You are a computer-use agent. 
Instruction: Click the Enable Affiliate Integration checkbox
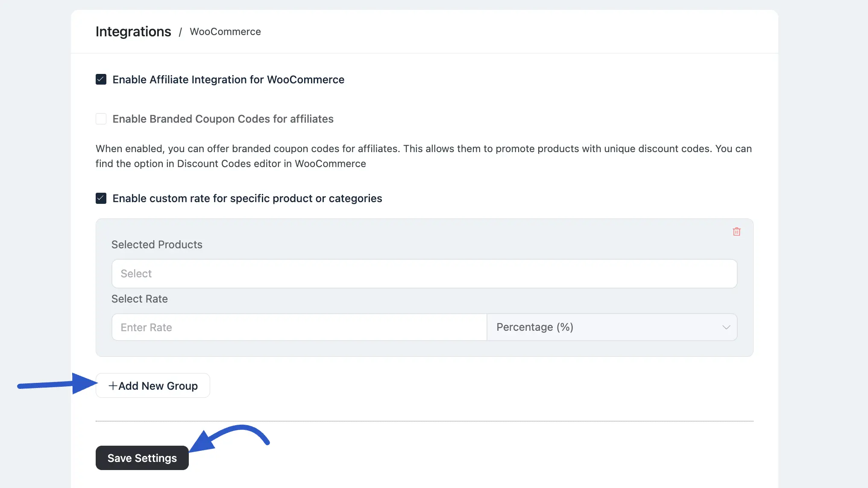(x=101, y=79)
